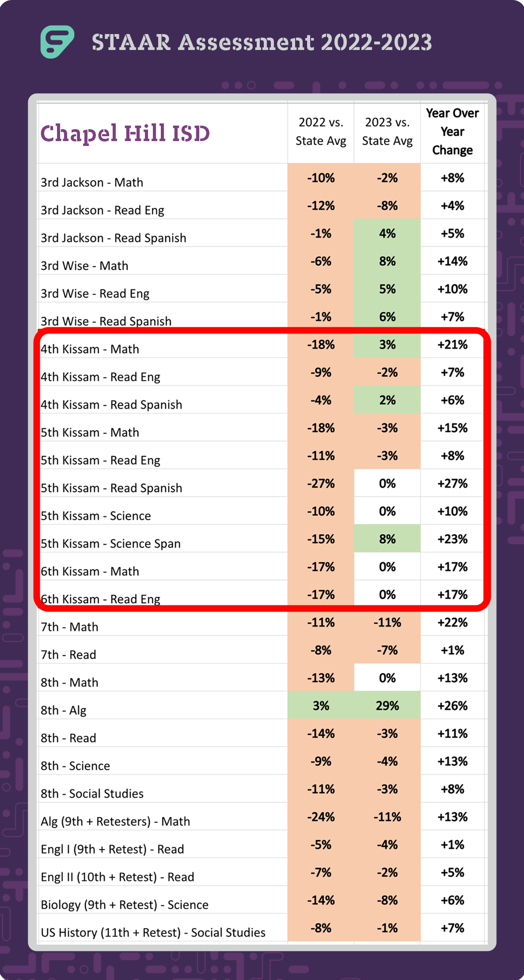
Task: Click the STAAR Assessment 2022-2023 title
Action: pyautogui.click(x=262, y=42)
